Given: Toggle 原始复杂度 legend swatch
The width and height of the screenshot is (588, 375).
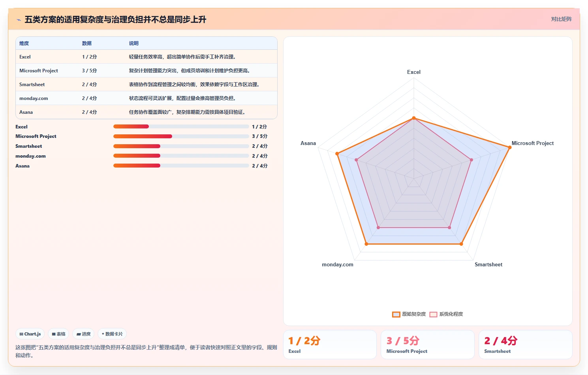Looking at the screenshot, I should tap(396, 314).
